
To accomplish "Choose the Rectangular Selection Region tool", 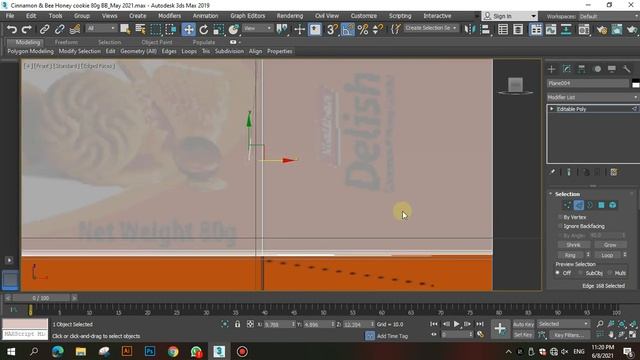I will pyautogui.click(x=156, y=29).
